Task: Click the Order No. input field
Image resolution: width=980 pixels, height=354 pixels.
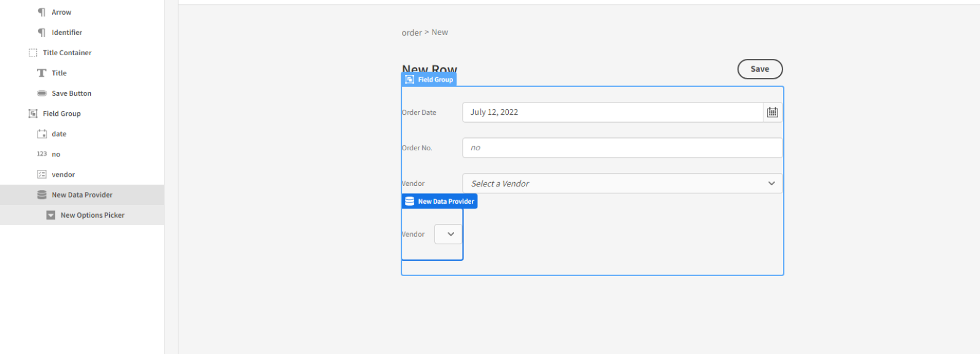Action: click(622, 148)
